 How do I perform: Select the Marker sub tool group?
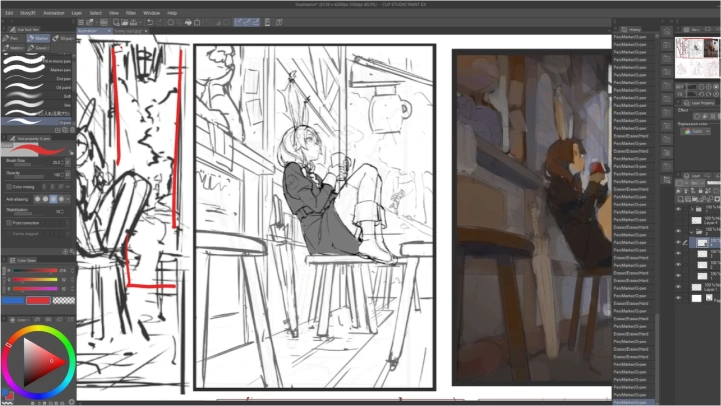point(38,39)
